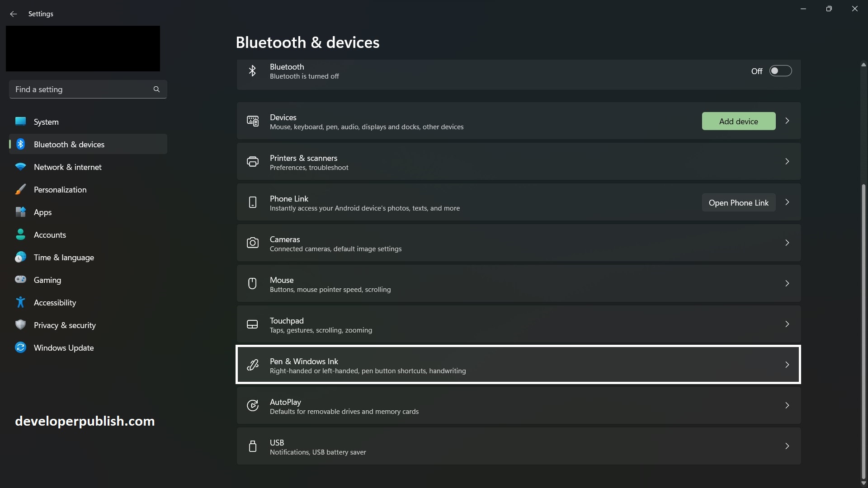Select the Pen & Windows Ink pen icon
The height and width of the screenshot is (488, 868).
pyautogui.click(x=252, y=365)
